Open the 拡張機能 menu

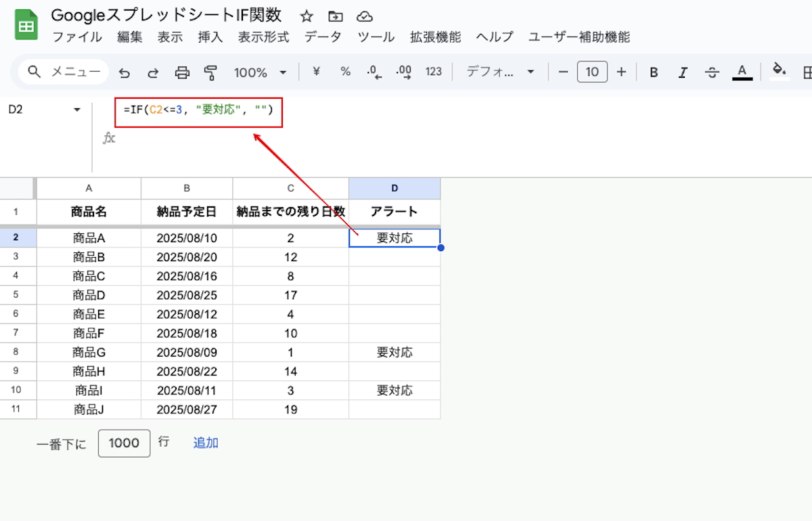click(x=436, y=37)
